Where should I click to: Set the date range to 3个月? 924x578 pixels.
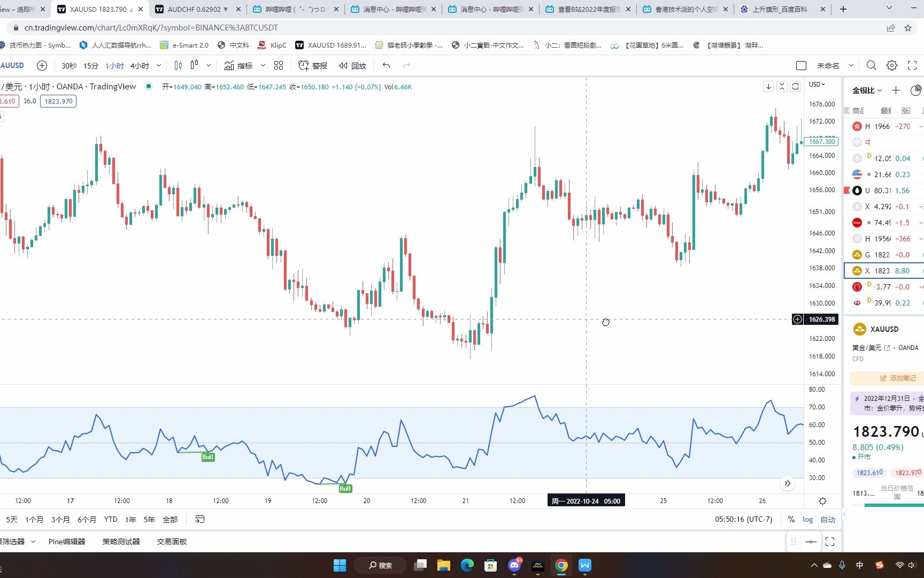pyautogui.click(x=60, y=519)
